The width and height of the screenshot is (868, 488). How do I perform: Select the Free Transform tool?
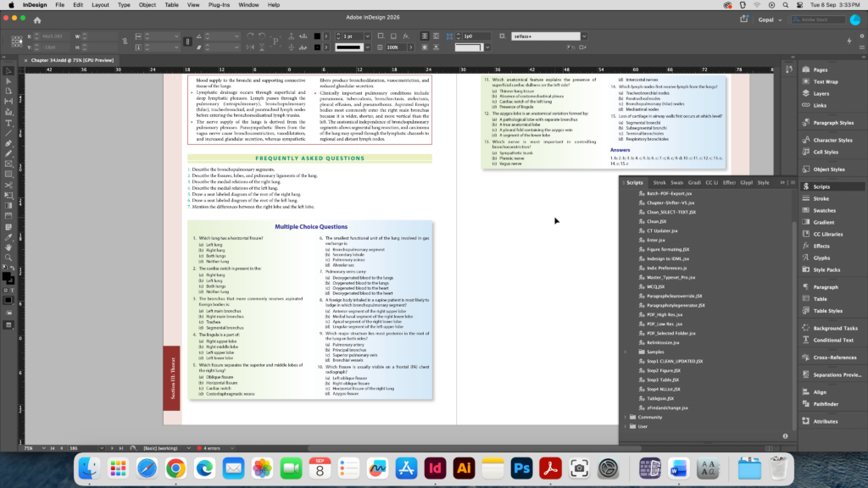pos(8,196)
